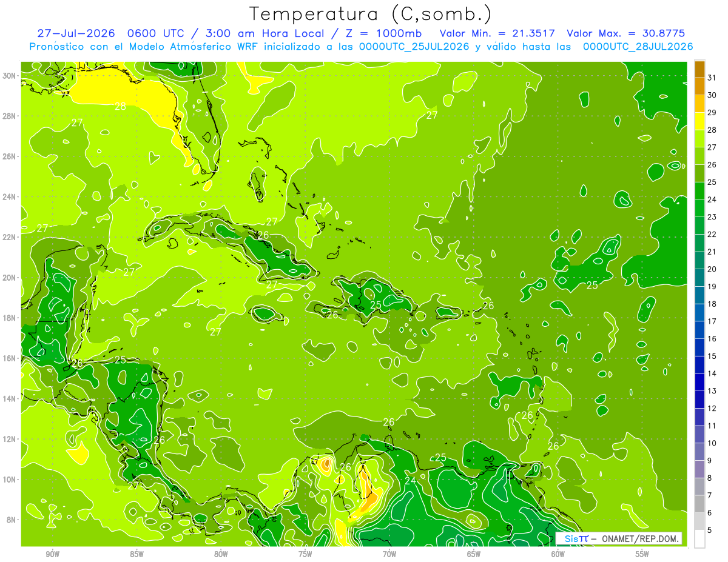Click the 26N latitude axis label
This screenshot has height=562, width=728.
(10, 156)
